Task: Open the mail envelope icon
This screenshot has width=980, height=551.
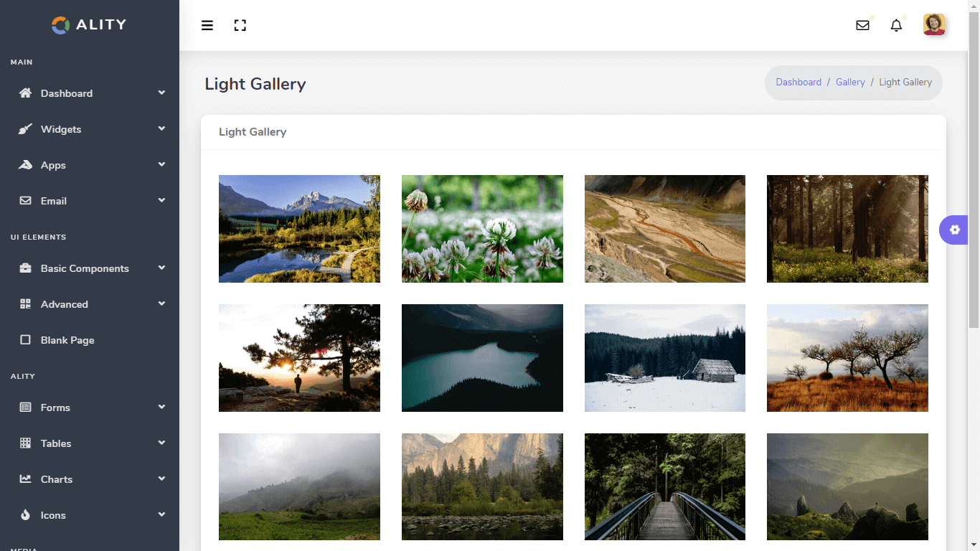Action: pos(862,26)
